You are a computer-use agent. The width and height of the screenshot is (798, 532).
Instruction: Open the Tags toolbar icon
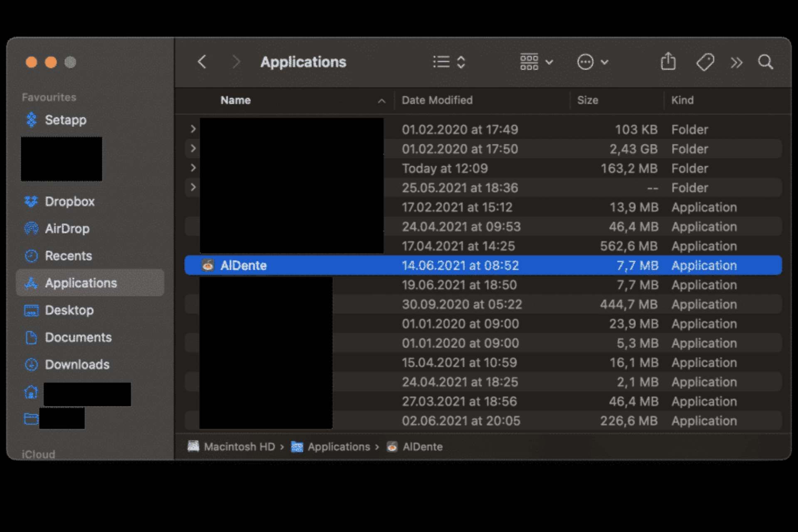click(705, 62)
